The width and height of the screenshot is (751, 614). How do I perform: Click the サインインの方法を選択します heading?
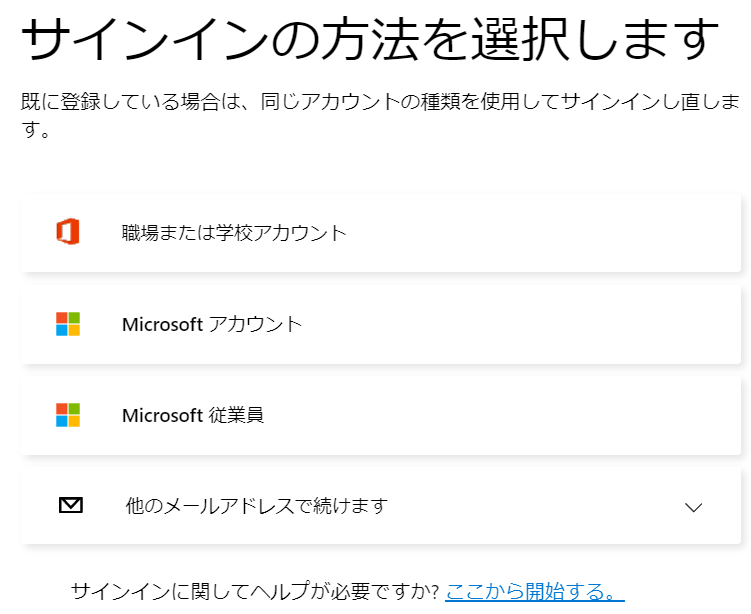coord(370,39)
